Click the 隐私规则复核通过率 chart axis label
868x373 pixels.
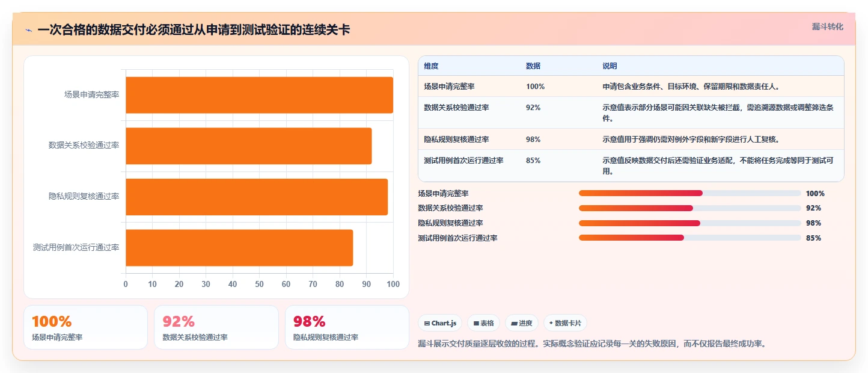(x=84, y=197)
